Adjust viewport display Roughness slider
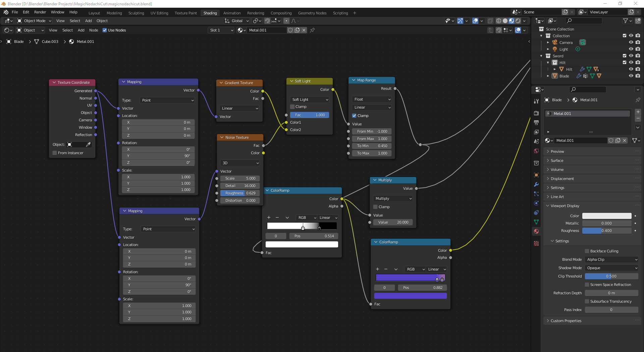 tap(607, 231)
